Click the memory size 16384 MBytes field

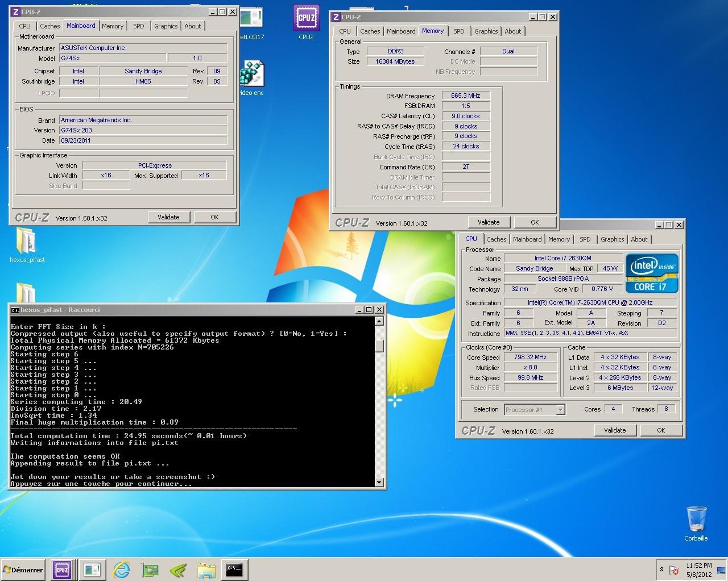[395, 61]
